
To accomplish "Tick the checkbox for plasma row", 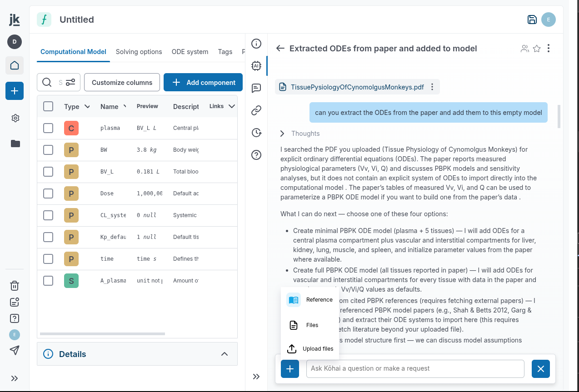I will click(x=48, y=128).
